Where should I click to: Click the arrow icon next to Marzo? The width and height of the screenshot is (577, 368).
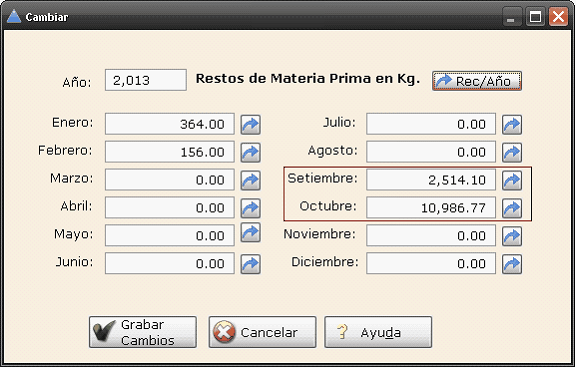tap(251, 180)
